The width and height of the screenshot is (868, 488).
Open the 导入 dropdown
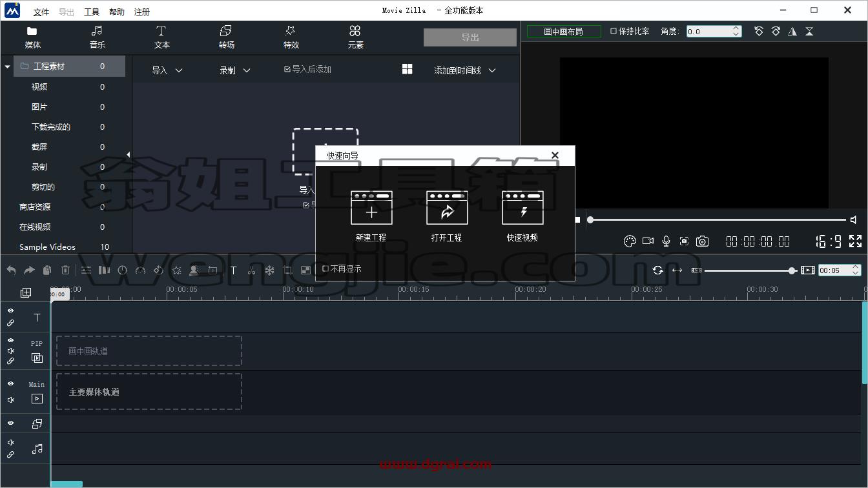tap(167, 70)
